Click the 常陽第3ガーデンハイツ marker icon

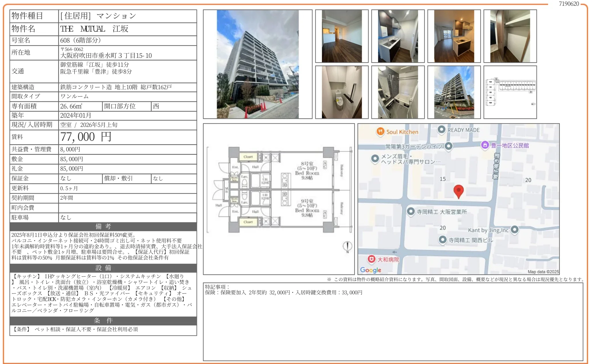[x=448, y=146]
